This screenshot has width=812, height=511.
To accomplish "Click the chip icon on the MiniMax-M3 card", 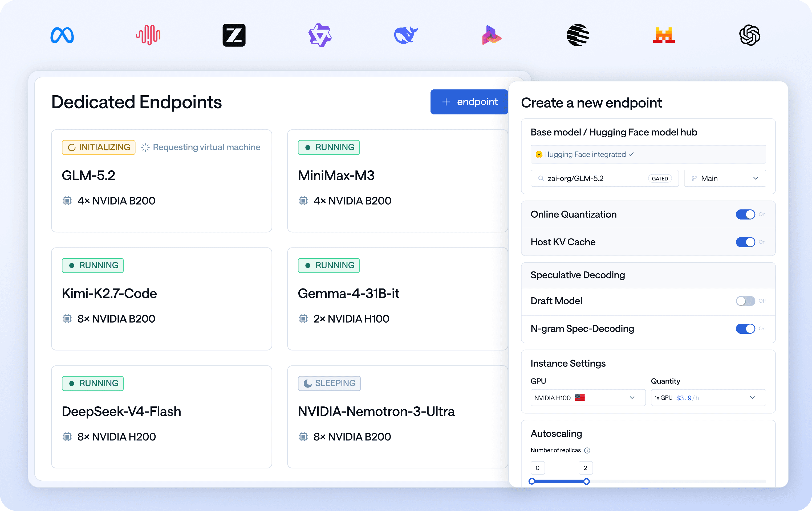I will coord(303,201).
